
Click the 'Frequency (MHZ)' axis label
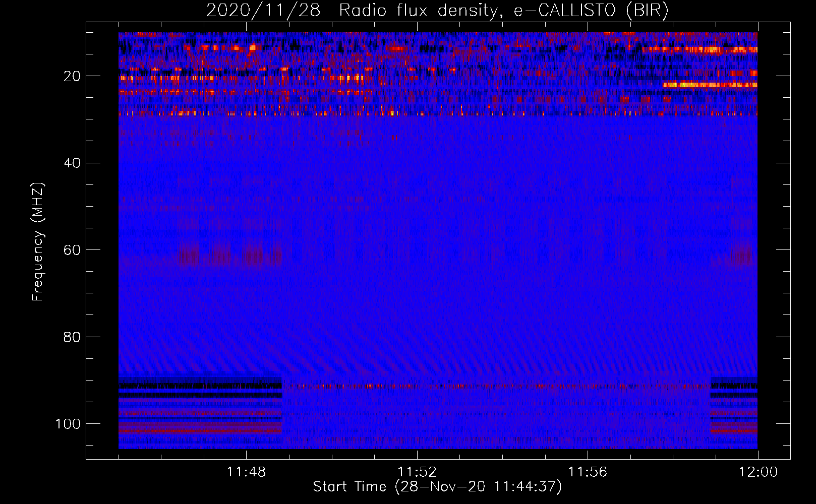pos(38,241)
